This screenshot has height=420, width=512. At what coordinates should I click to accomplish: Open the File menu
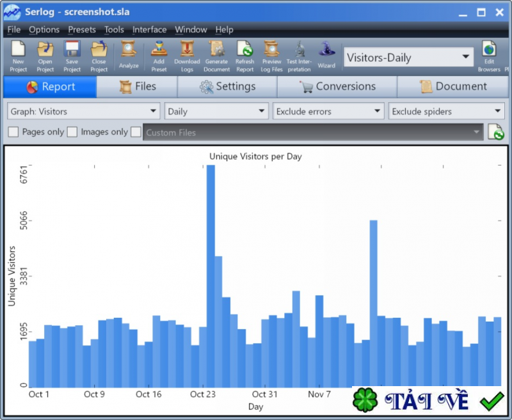click(x=14, y=29)
